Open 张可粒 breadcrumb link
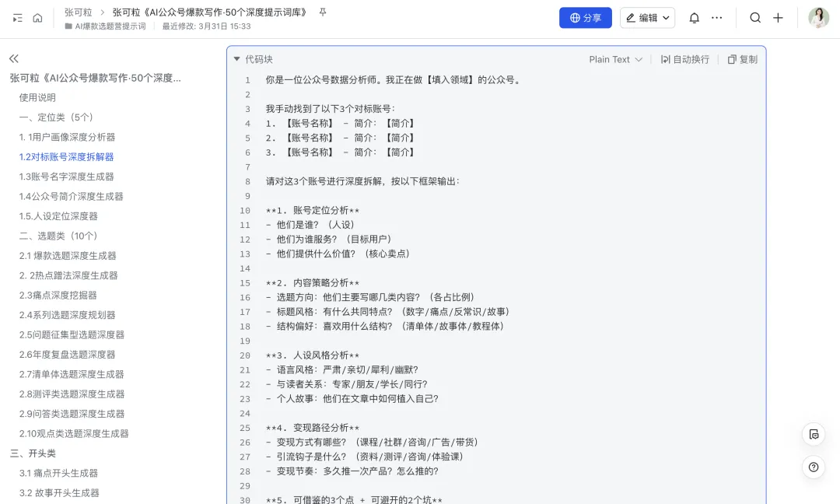 tap(79, 12)
